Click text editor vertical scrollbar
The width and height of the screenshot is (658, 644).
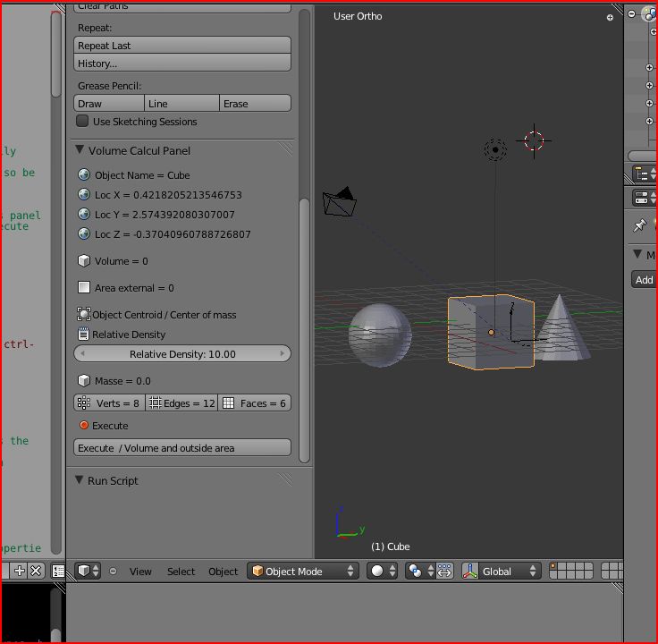click(55, 55)
